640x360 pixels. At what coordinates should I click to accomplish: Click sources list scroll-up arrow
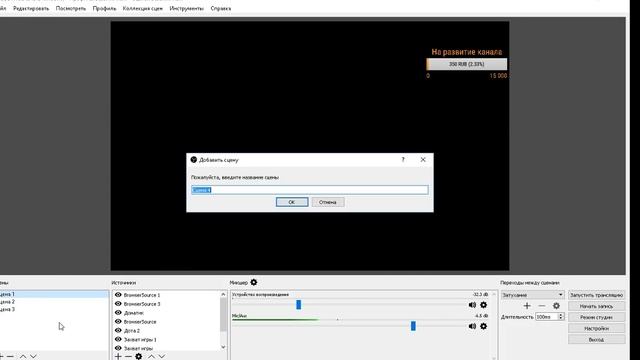[x=223, y=294]
